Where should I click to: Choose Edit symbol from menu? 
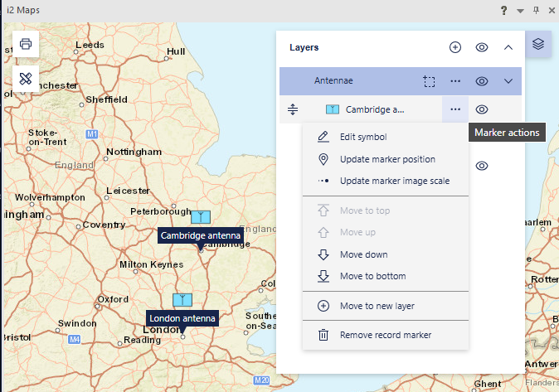[363, 137]
